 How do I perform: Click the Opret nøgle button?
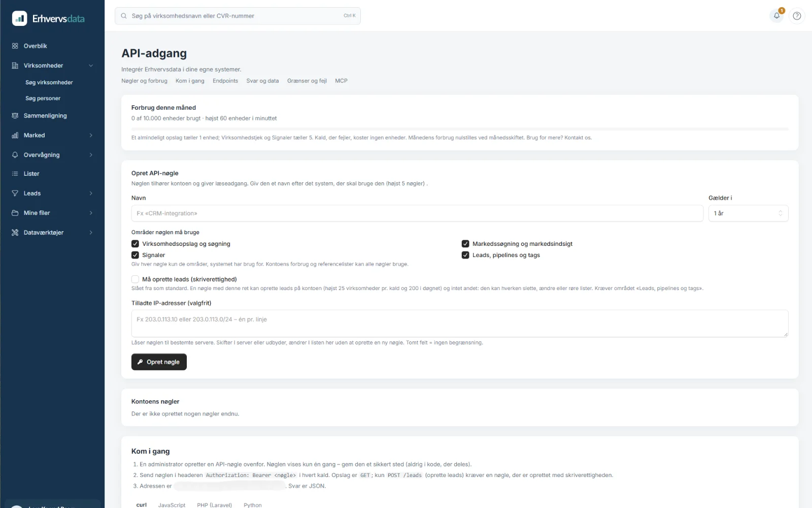coord(159,362)
